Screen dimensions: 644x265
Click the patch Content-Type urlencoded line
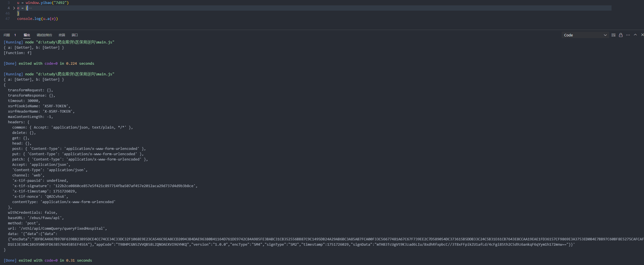tap(80, 159)
